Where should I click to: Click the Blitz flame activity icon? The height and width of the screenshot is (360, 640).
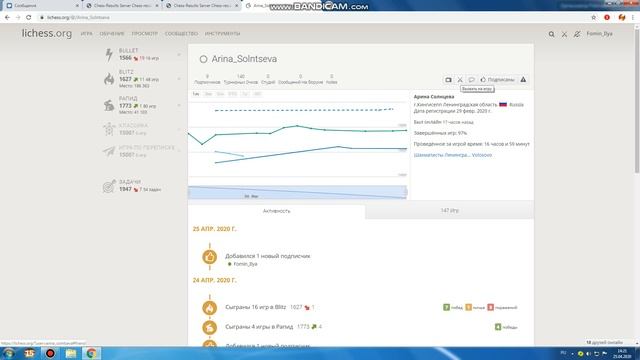[x=209, y=308]
